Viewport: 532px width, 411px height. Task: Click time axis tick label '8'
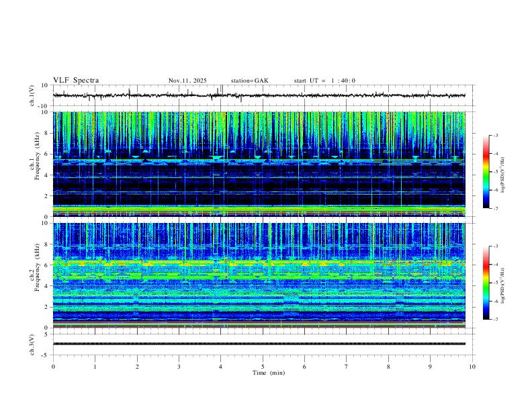tap(388, 367)
